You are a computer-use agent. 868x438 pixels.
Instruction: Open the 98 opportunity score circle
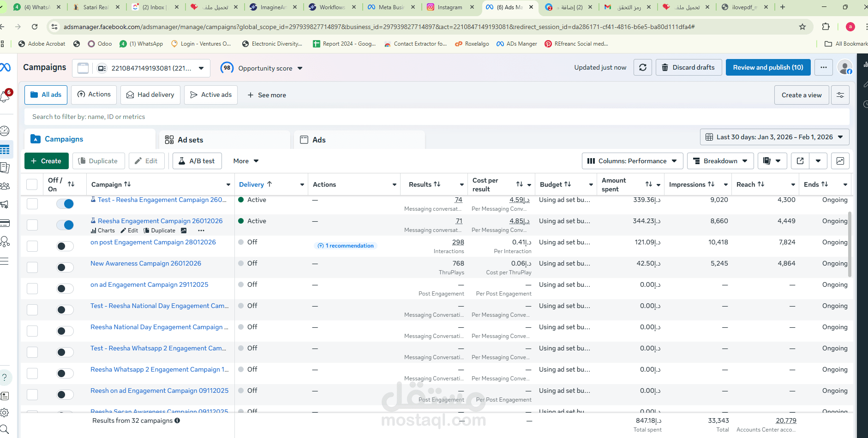click(227, 68)
